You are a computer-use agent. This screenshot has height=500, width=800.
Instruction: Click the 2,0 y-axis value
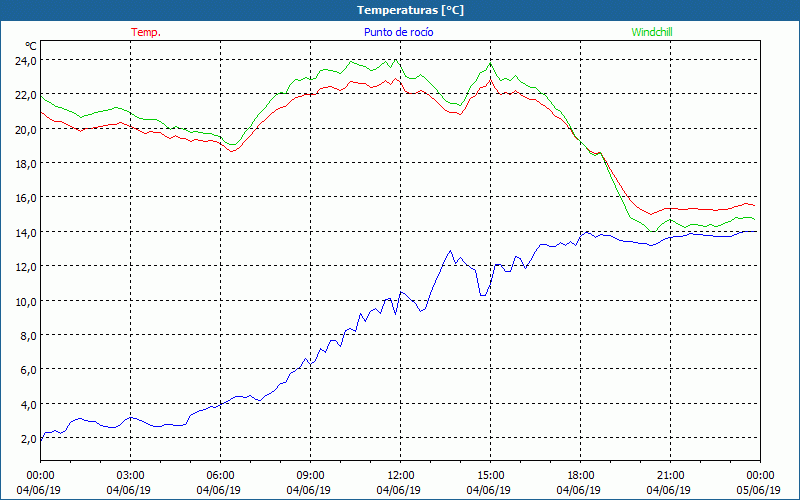coord(28,439)
